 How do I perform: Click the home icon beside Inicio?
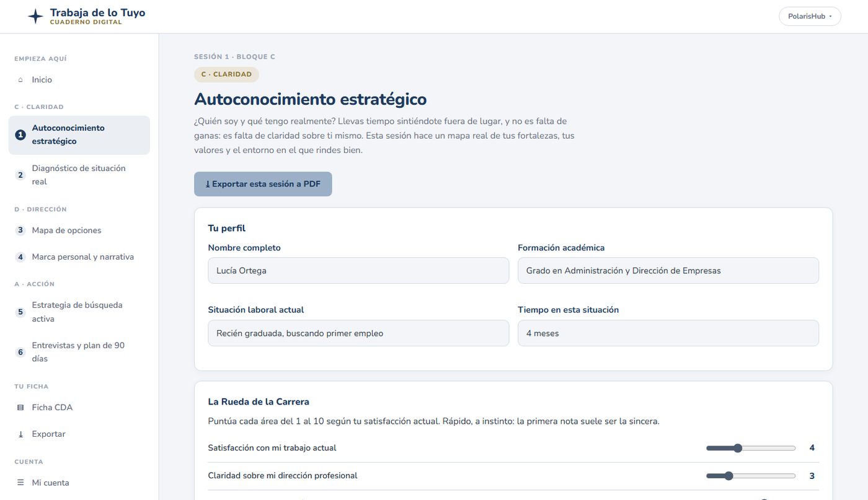click(20, 80)
